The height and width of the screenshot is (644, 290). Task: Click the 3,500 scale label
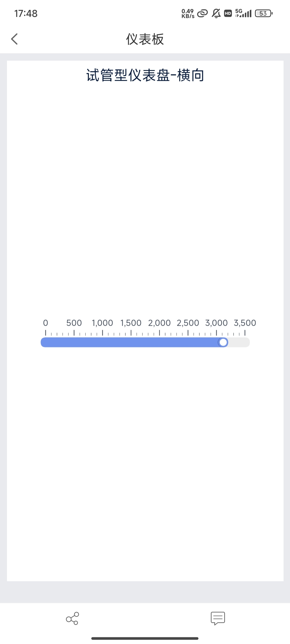tap(245, 323)
